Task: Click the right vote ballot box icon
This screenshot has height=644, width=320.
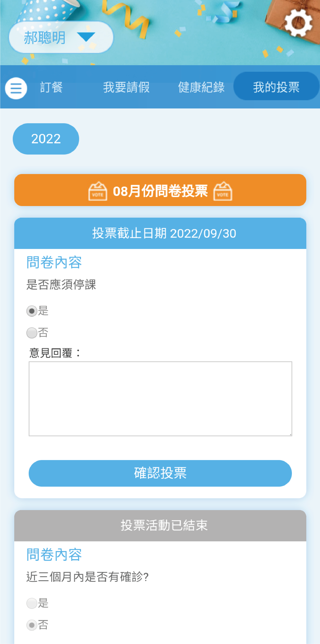Action: point(222,191)
